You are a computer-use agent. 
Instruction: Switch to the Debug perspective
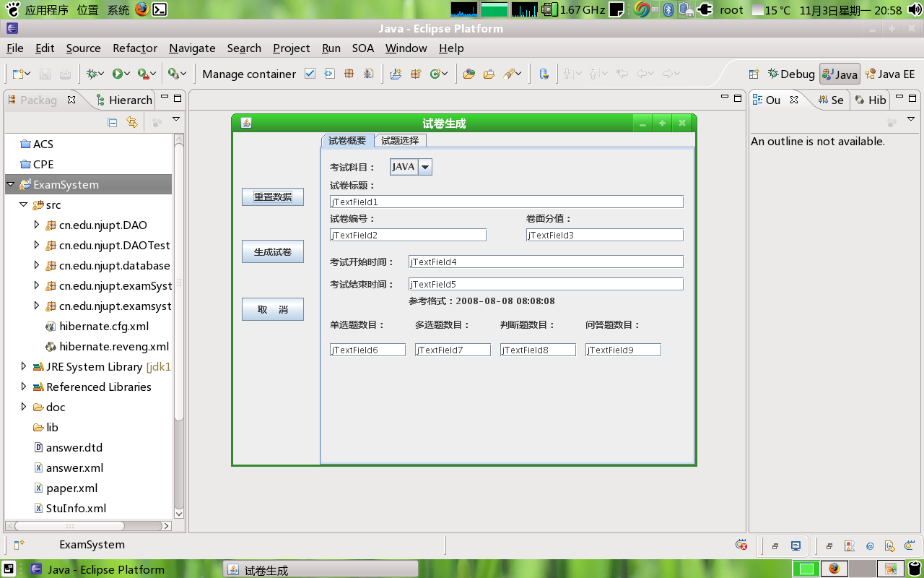791,74
